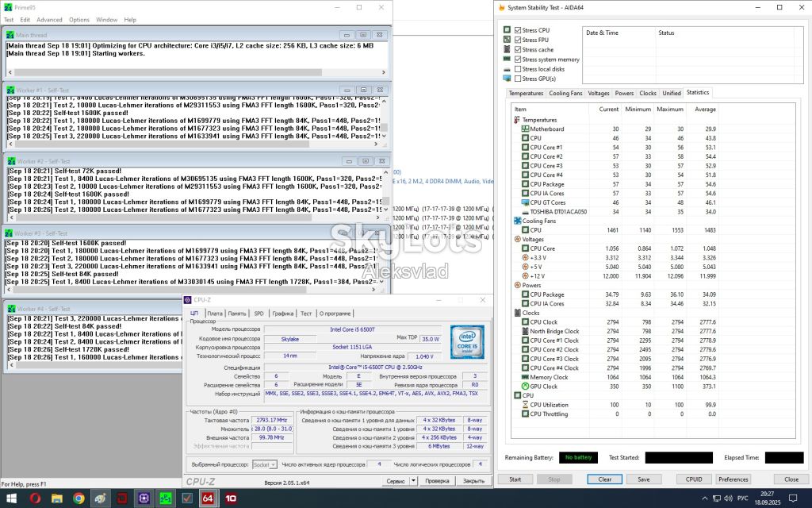The height and width of the screenshot is (508, 812).
Task: Open the Options menu in Prime95
Action: [79, 20]
